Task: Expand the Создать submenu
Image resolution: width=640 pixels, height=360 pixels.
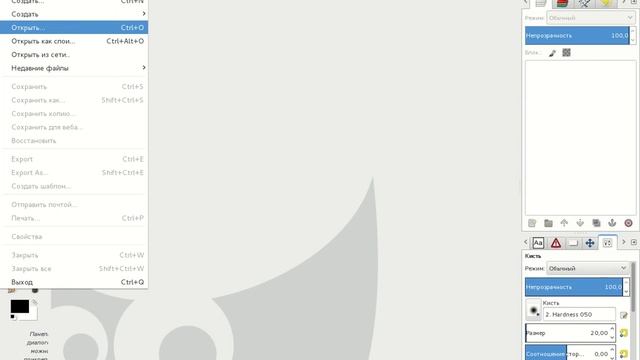Action: [x=74, y=14]
